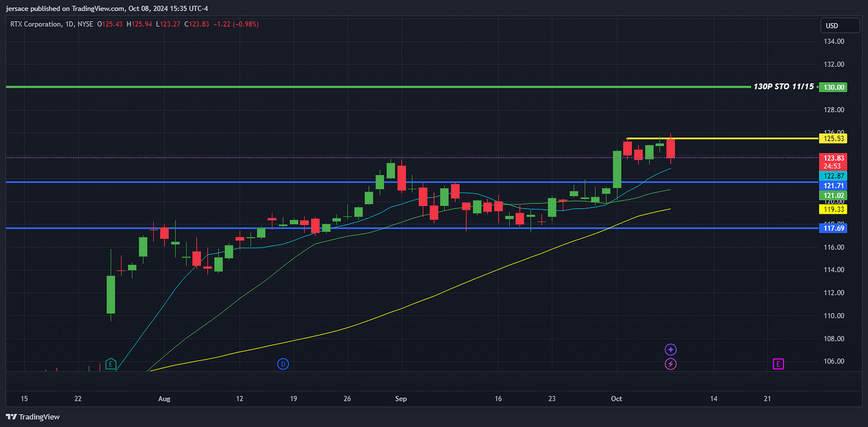Screen dimensions: 868x427
Task: Click the magenta upcoming earnings E marker
Action: pos(778,363)
